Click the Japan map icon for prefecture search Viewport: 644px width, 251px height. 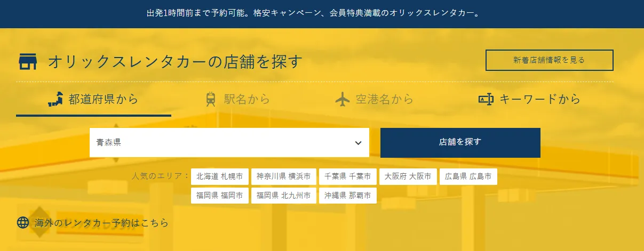(56, 99)
